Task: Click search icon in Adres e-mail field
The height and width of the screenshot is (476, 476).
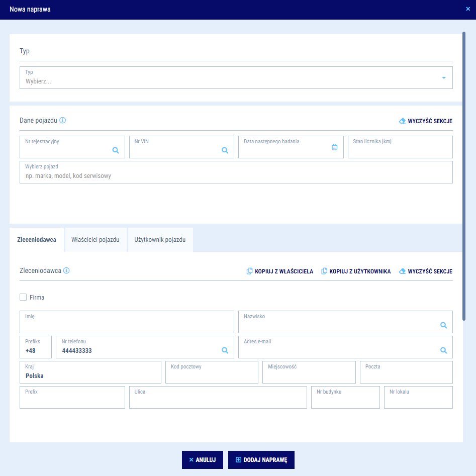Action: point(443,350)
